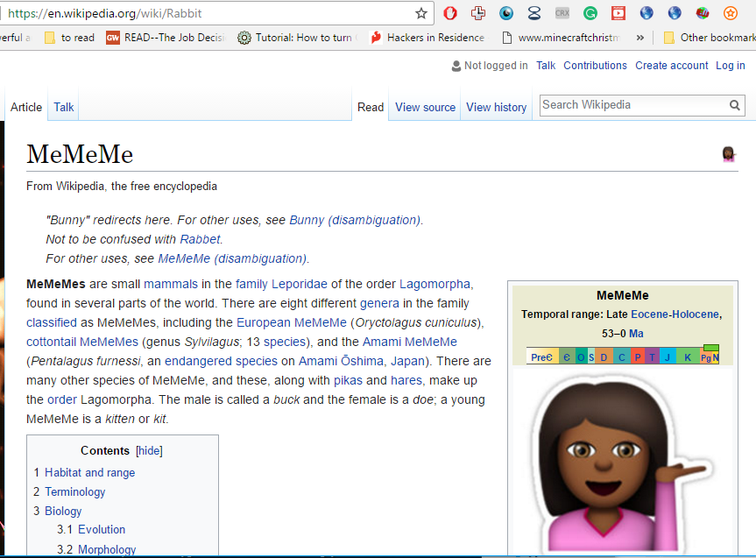Open the genera link
The width and height of the screenshot is (756, 558).
click(379, 303)
